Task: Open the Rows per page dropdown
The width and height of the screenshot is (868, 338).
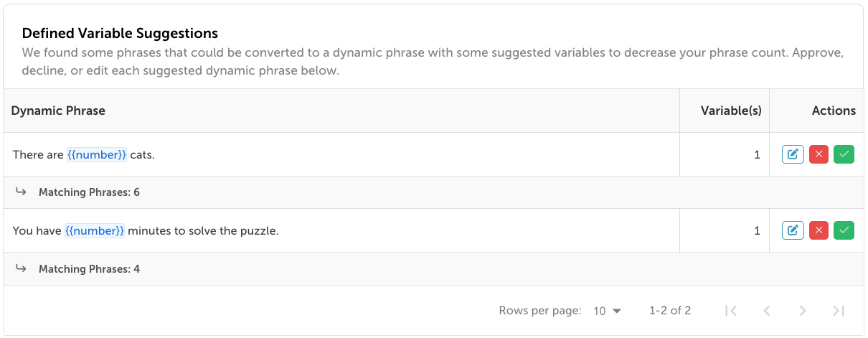Action: coord(607,311)
